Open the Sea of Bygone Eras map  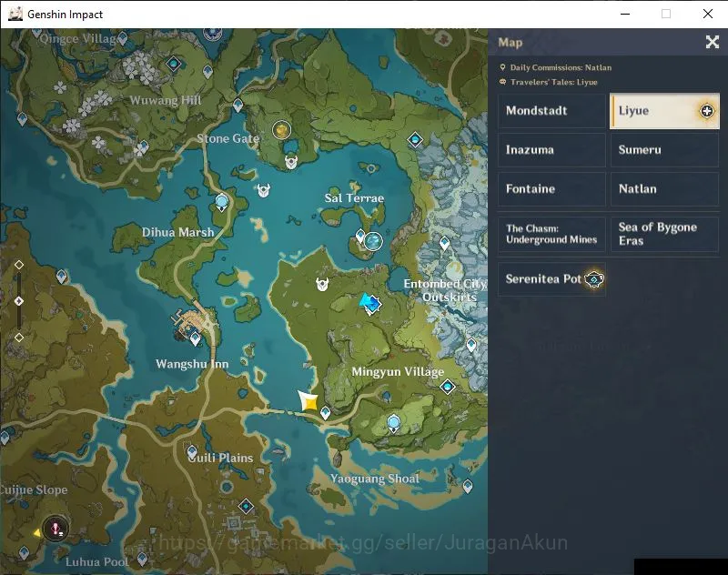(x=664, y=235)
